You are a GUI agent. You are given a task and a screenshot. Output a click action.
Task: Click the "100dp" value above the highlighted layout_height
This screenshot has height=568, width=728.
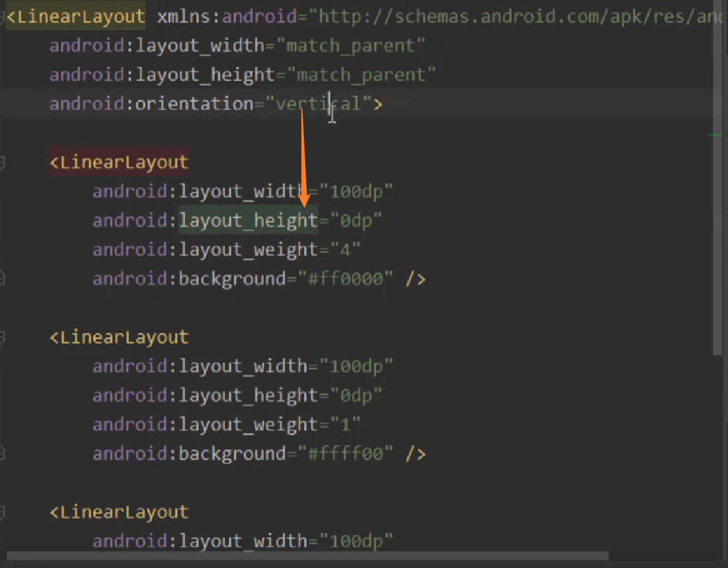(x=356, y=192)
